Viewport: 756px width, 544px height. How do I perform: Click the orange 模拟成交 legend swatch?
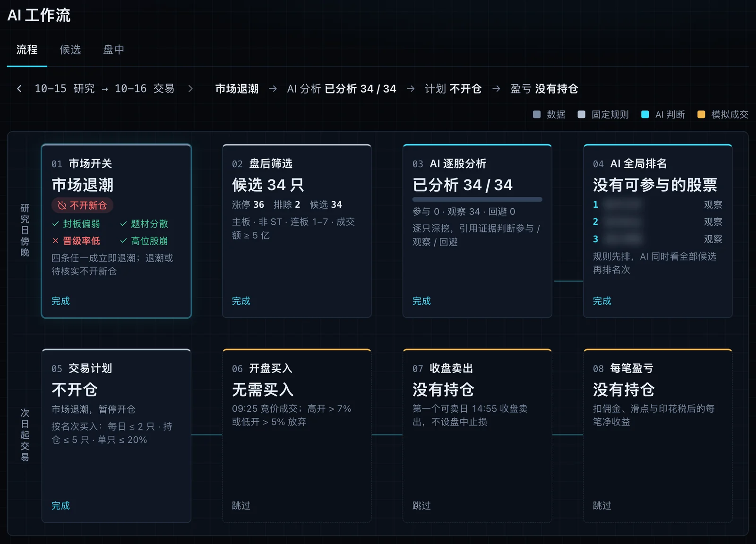point(701,114)
